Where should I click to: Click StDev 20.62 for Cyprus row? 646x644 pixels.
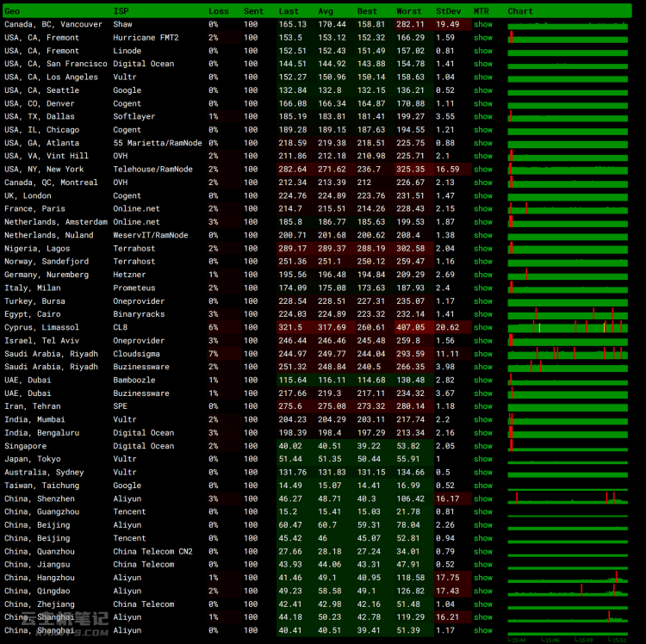coord(447,327)
